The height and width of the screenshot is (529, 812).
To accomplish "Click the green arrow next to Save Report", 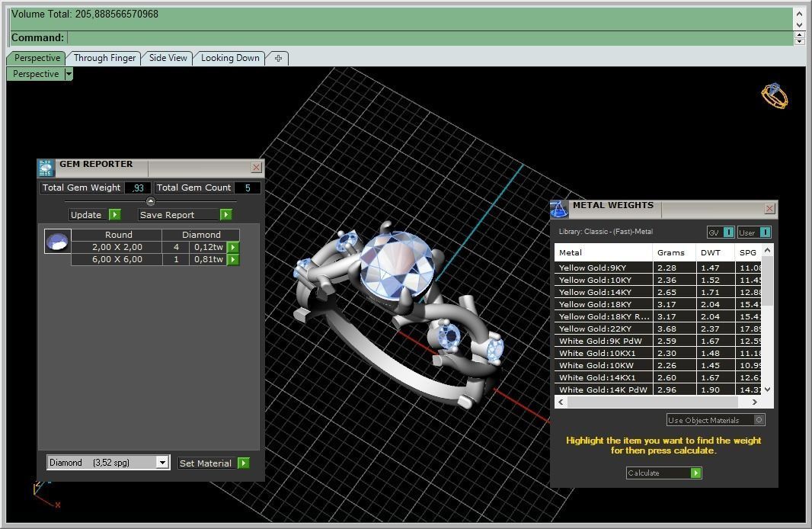I will tap(225, 214).
